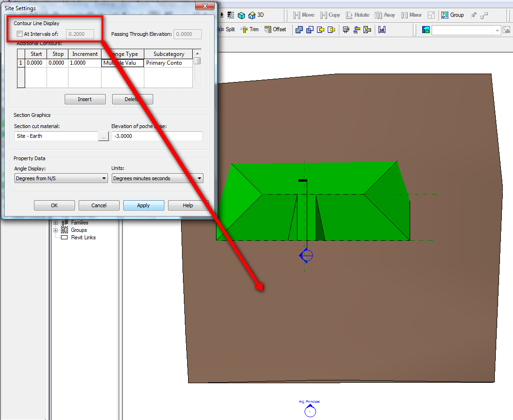
Task: Click the Copy tool
Action: coord(330,15)
